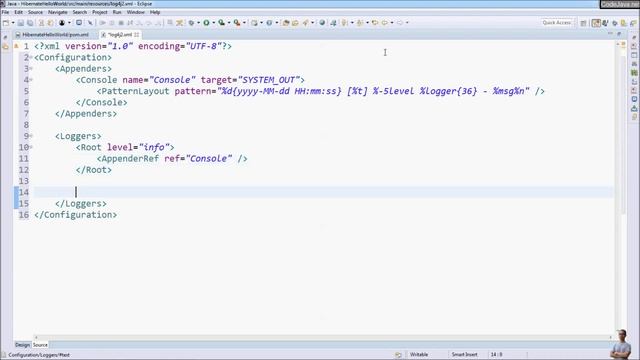Click the Open Perspective icon

coord(583,23)
